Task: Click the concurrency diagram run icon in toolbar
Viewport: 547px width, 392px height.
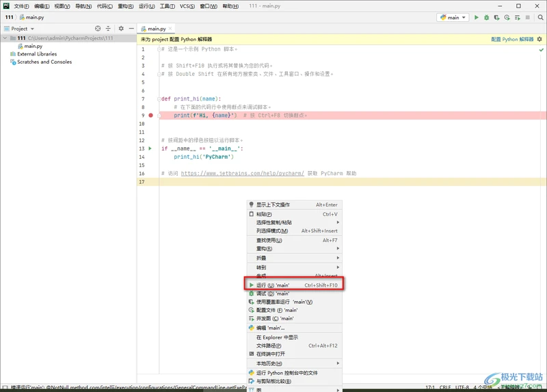Action: 518,17
